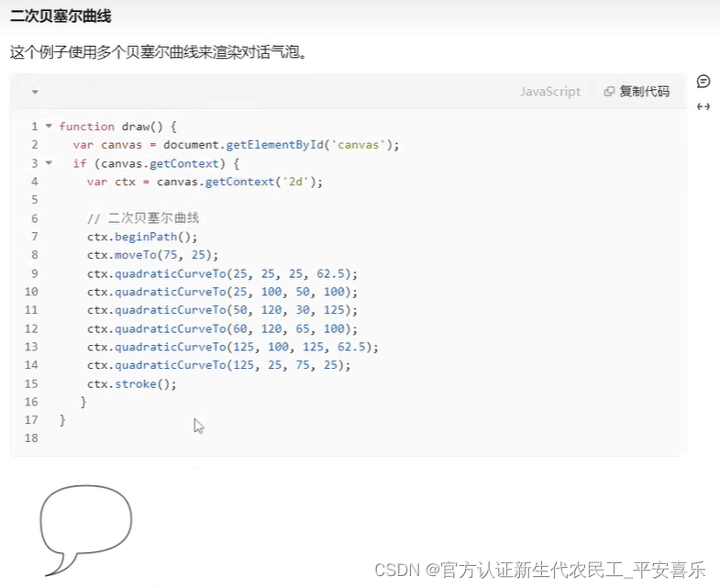Click the copy code button

(637, 92)
